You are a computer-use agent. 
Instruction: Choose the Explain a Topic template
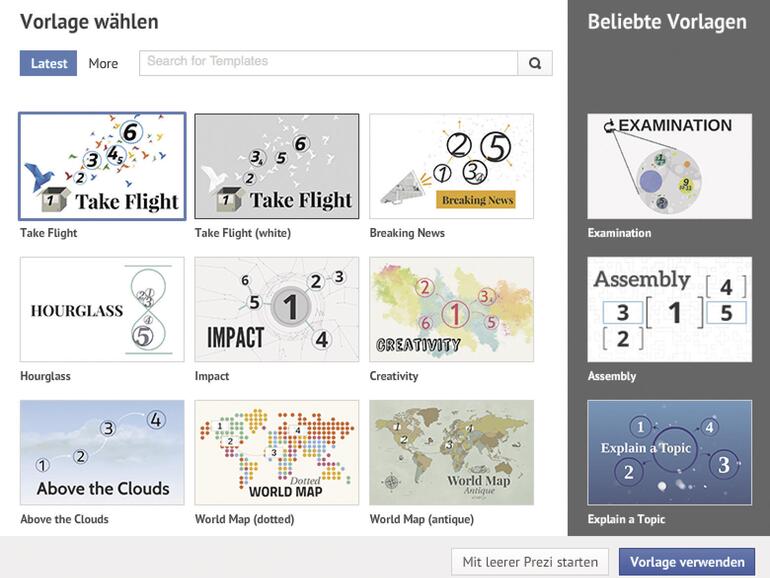[669, 452]
